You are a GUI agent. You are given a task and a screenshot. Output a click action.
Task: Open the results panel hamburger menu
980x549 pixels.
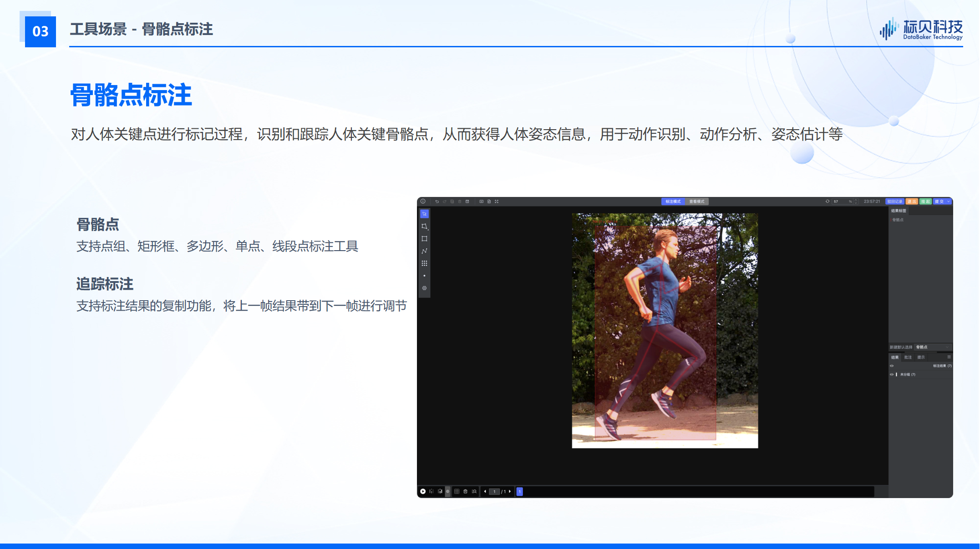(949, 357)
